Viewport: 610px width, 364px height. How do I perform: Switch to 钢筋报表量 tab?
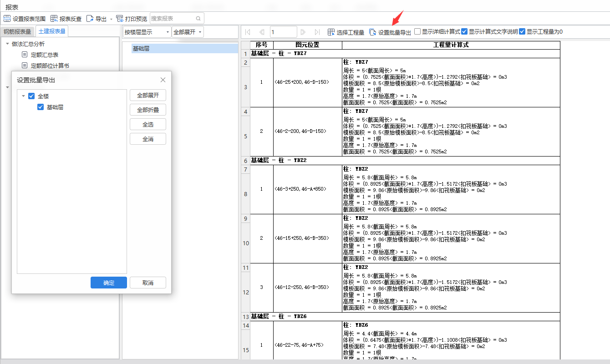[x=17, y=32]
